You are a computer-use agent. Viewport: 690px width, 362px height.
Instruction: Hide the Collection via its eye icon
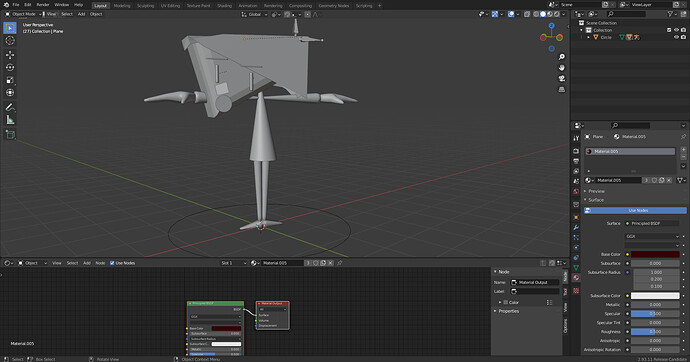click(676, 30)
